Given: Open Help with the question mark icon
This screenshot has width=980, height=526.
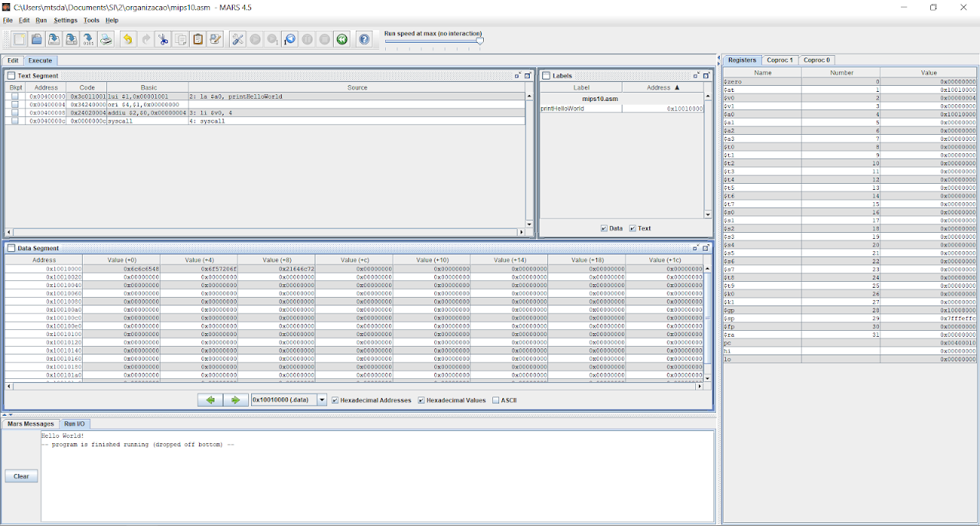Looking at the screenshot, I should coord(364,39).
